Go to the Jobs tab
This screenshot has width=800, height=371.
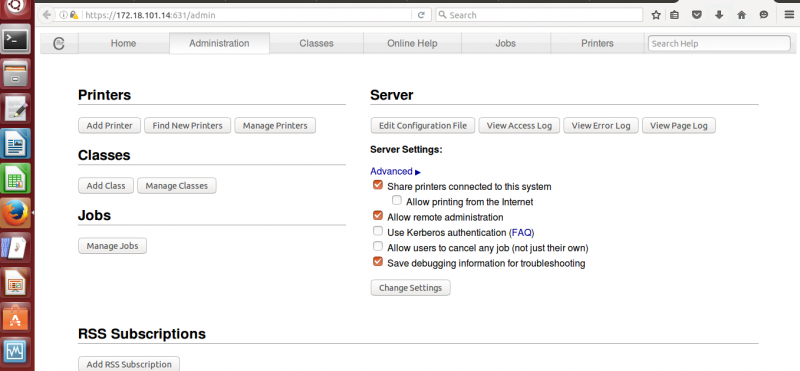coord(506,43)
